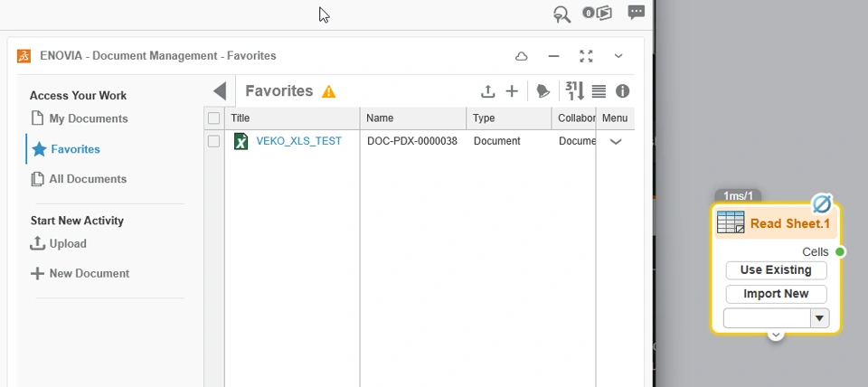Show details with the information icon

(622, 91)
